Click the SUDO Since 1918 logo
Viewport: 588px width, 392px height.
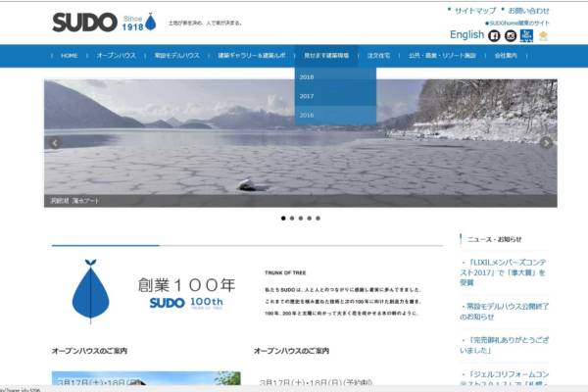[x=103, y=22]
